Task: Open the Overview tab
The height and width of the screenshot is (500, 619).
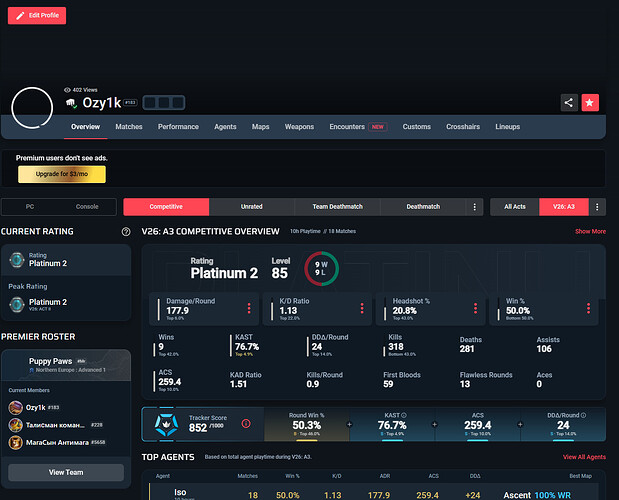Action: [x=85, y=127]
